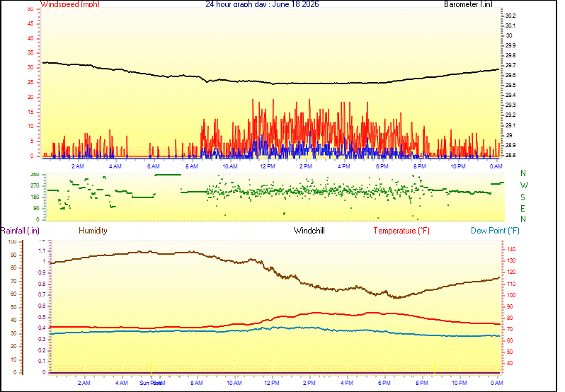Click the yellow sunset marker near 8 PM
This screenshot has height=392, width=565.
point(435,368)
